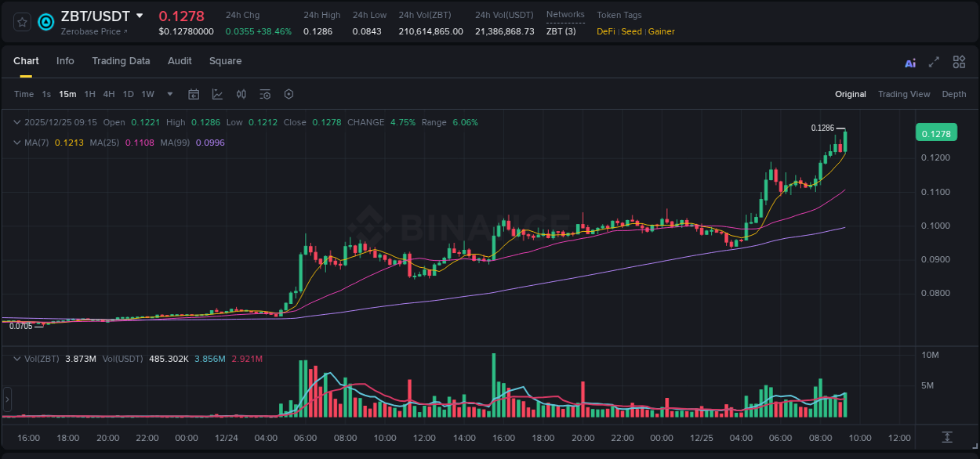
Task: Switch to the Trading Data tab
Action: click(121, 60)
